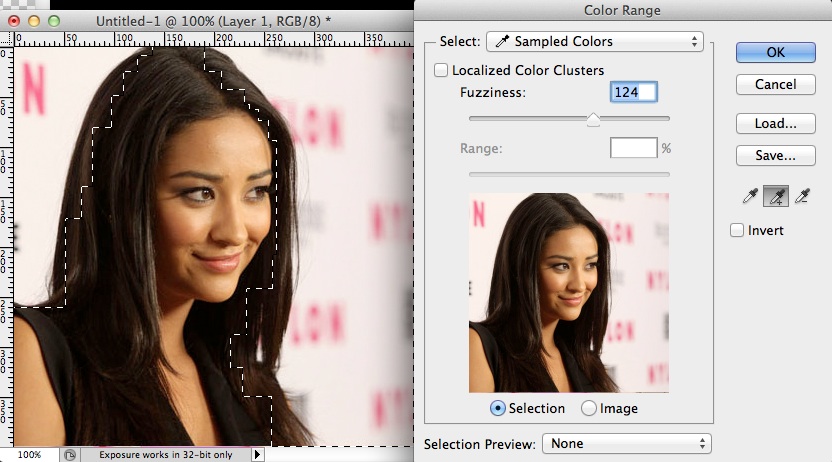
Task: Check the Invert option
Action: coord(738,231)
